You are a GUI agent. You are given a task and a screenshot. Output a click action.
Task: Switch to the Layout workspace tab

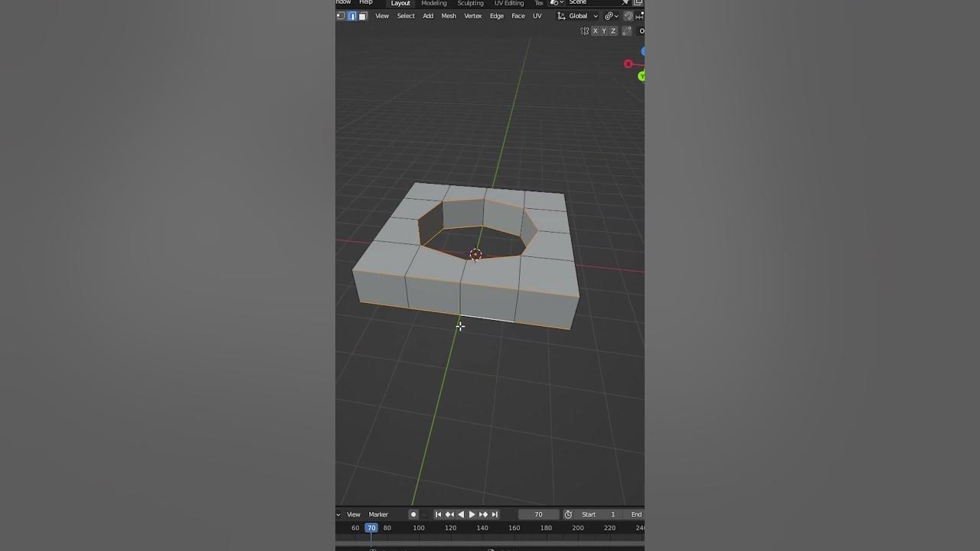400,3
